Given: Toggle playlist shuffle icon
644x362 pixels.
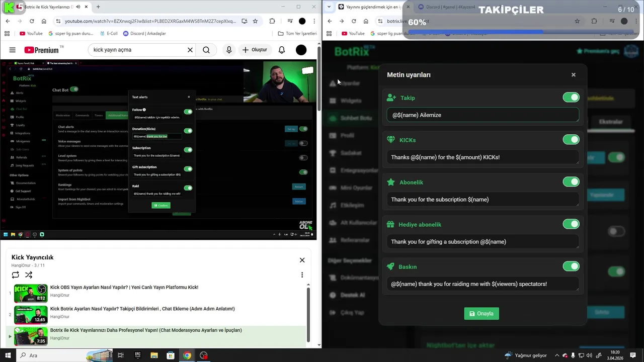Looking at the screenshot, I should [x=29, y=275].
